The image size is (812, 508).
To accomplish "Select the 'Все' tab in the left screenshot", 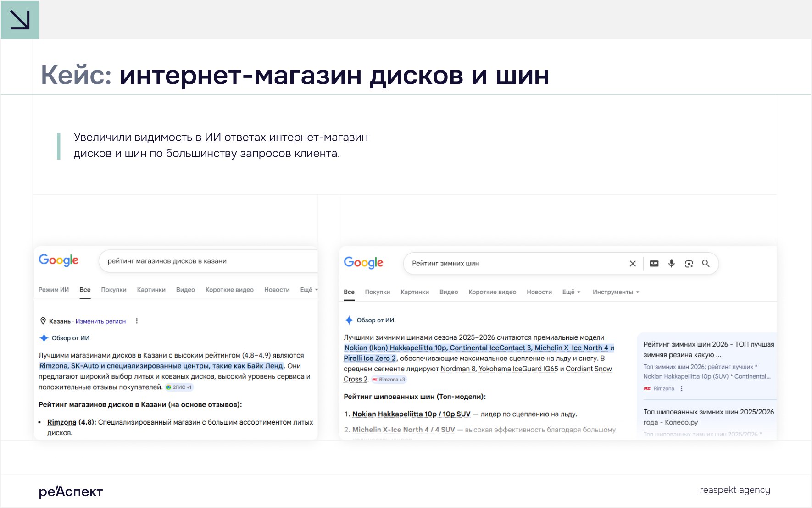I will tap(85, 290).
